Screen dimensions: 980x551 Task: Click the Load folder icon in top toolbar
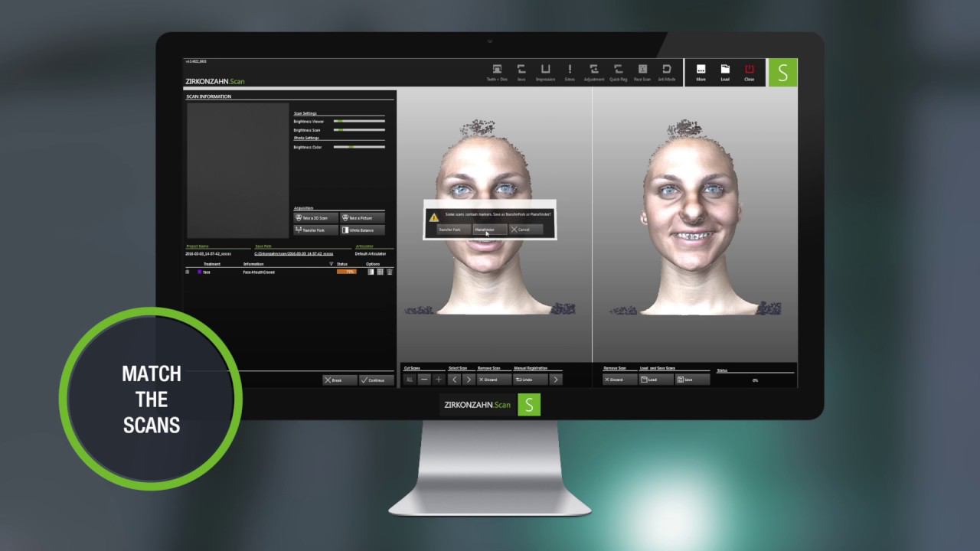[725, 72]
